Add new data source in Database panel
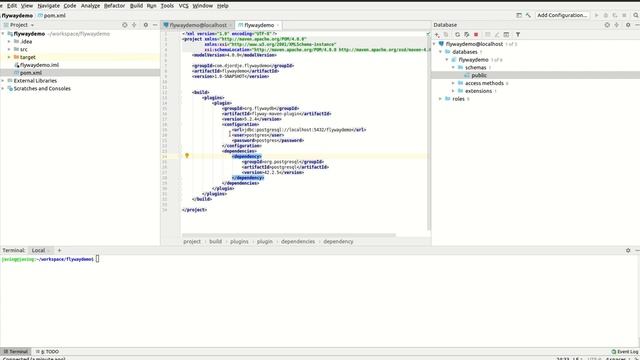This screenshot has height=360, width=640. [x=437, y=35]
